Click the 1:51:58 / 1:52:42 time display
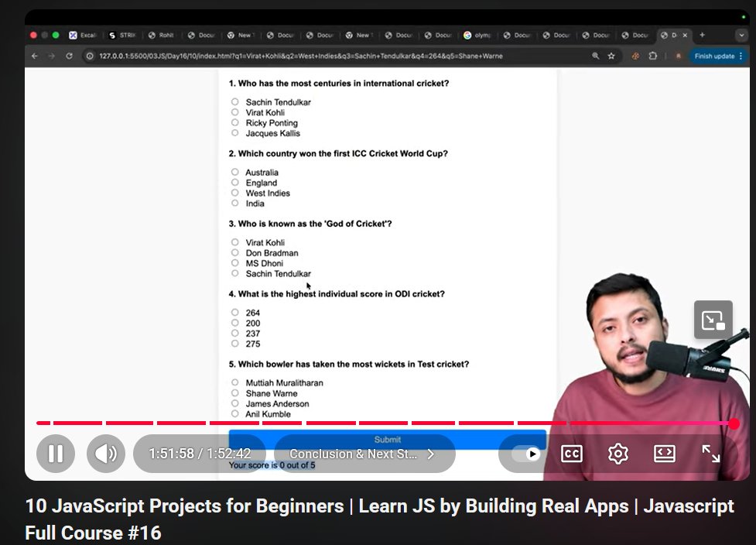756x545 pixels. coord(200,454)
